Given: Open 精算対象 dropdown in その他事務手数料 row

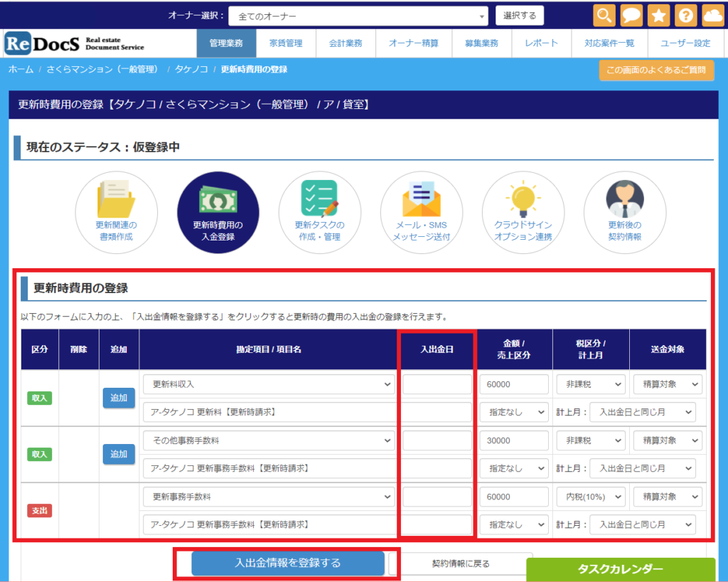Looking at the screenshot, I should click(x=668, y=440).
